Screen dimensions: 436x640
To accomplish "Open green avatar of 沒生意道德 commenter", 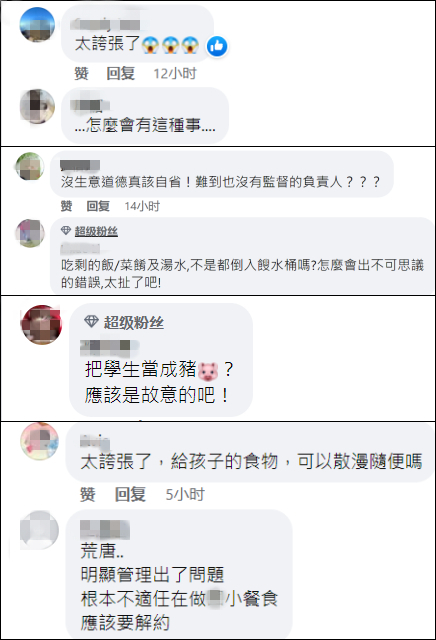I will pyautogui.click(x=30, y=166).
